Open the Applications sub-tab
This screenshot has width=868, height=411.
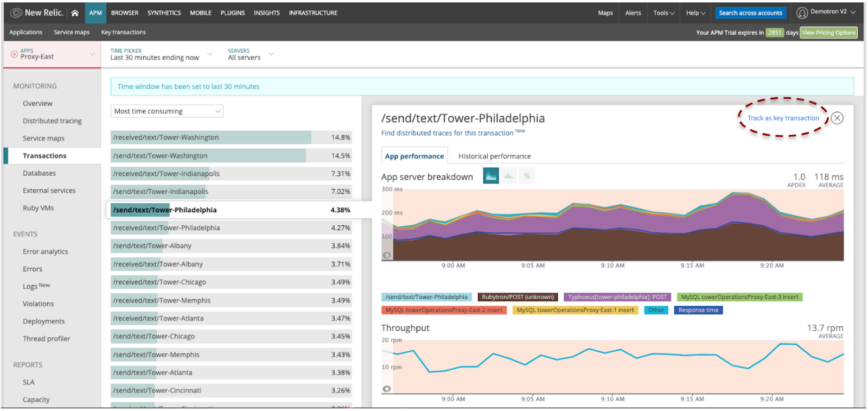tap(25, 33)
